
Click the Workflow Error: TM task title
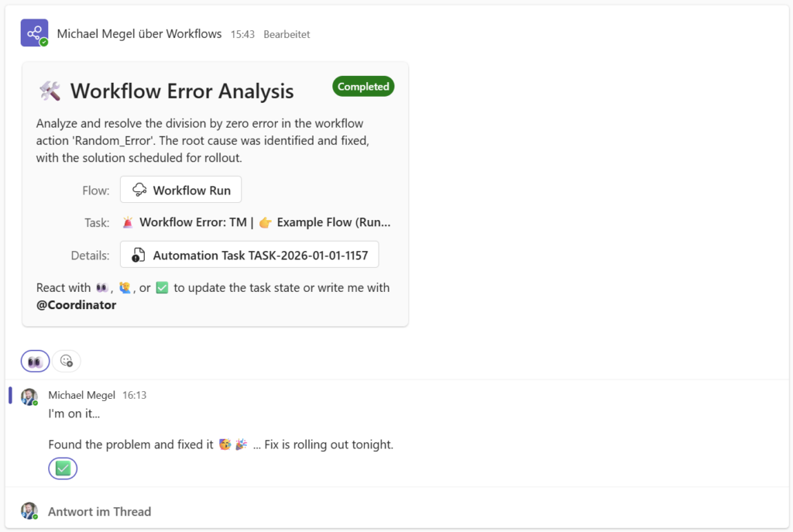pos(193,223)
